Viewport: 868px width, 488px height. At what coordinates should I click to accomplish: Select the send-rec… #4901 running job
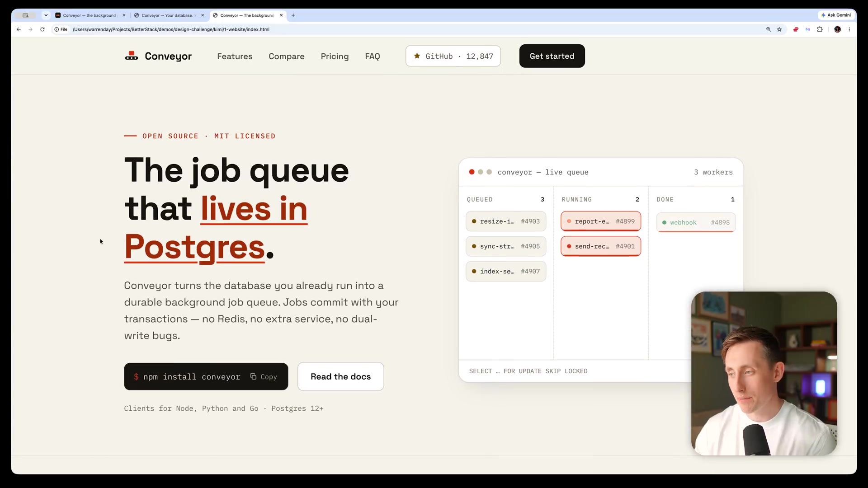pos(601,246)
